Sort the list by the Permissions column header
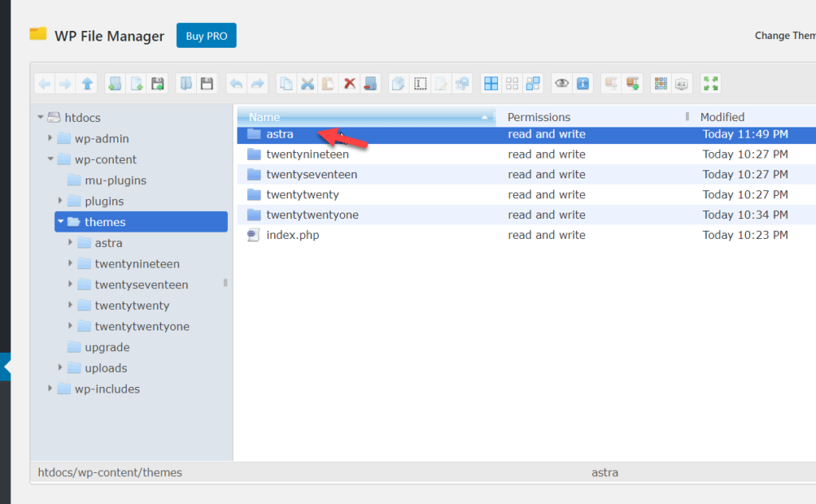The height and width of the screenshot is (504, 816). [x=594, y=117]
